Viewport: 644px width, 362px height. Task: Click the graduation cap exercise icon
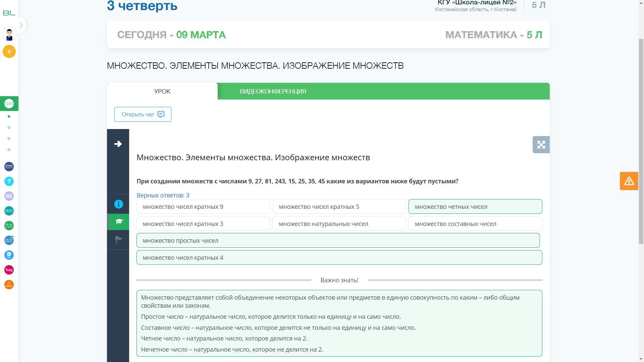coord(118,222)
